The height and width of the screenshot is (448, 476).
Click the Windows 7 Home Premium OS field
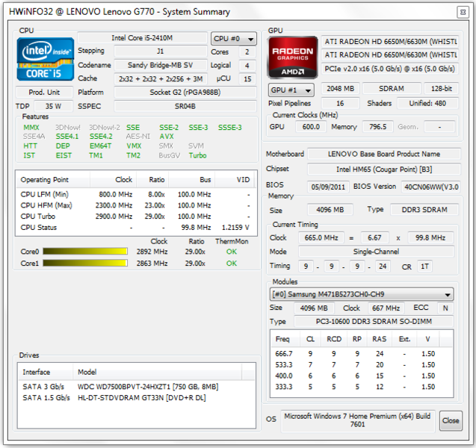click(x=358, y=420)
